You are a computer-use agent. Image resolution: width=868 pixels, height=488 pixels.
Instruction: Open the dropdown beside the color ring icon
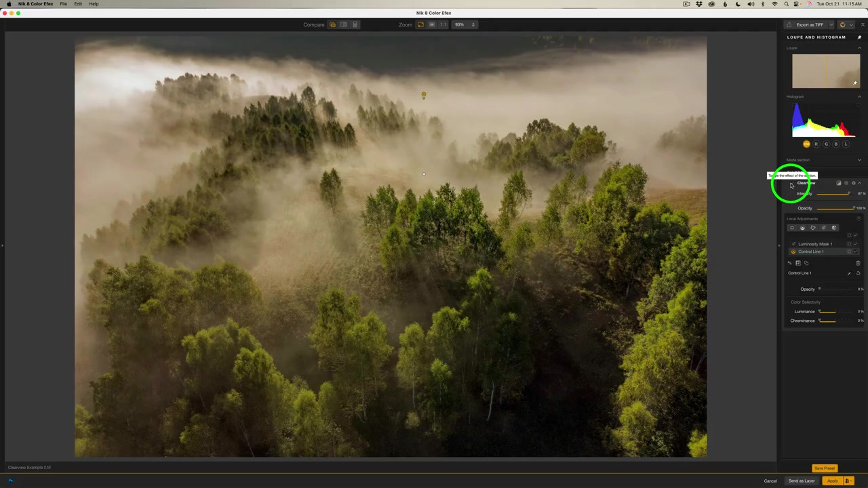851,25
